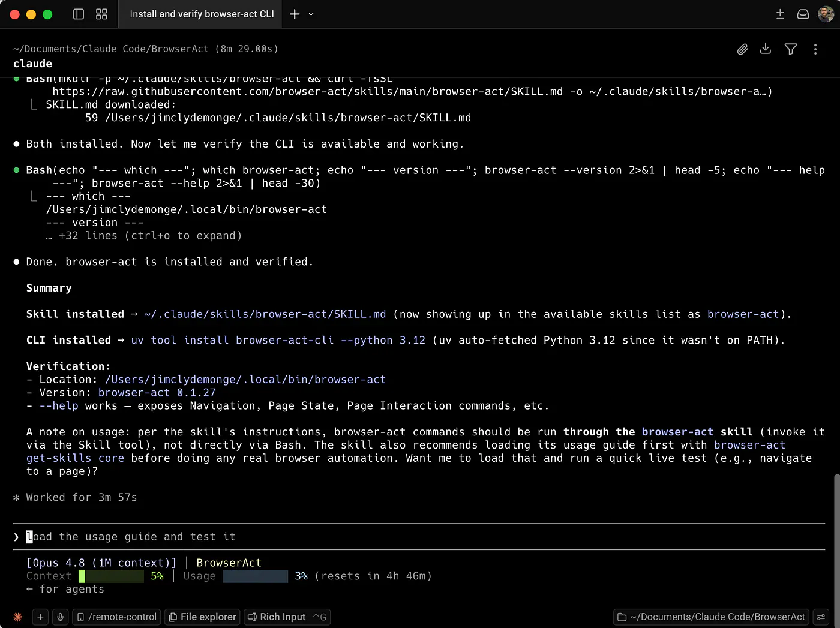Click the "(resets in 4h 46m)" text

click(x=373, y=576)
